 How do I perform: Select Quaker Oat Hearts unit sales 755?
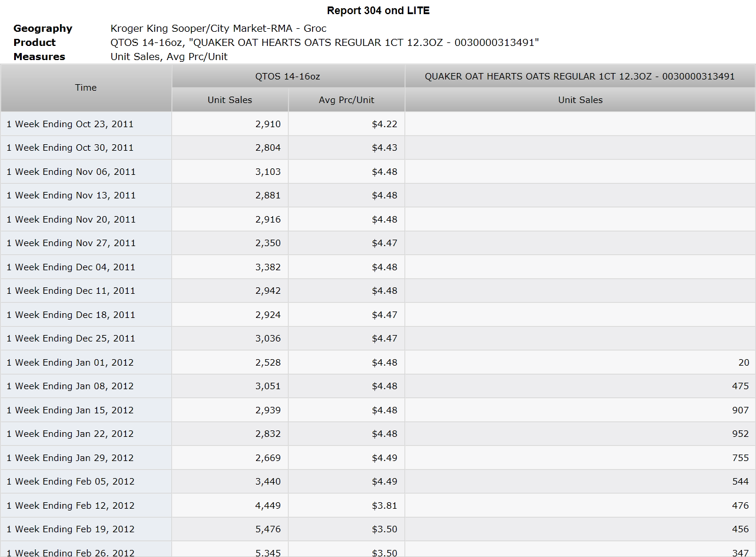[741, 458]
